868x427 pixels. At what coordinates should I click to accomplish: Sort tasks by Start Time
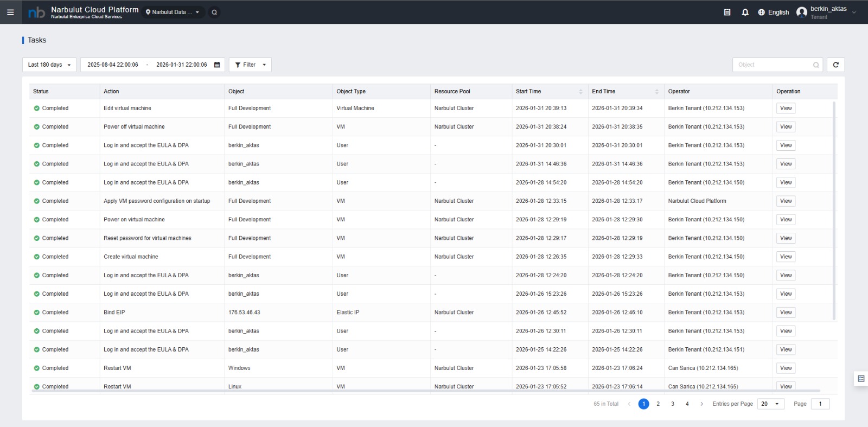pos(580,92)
